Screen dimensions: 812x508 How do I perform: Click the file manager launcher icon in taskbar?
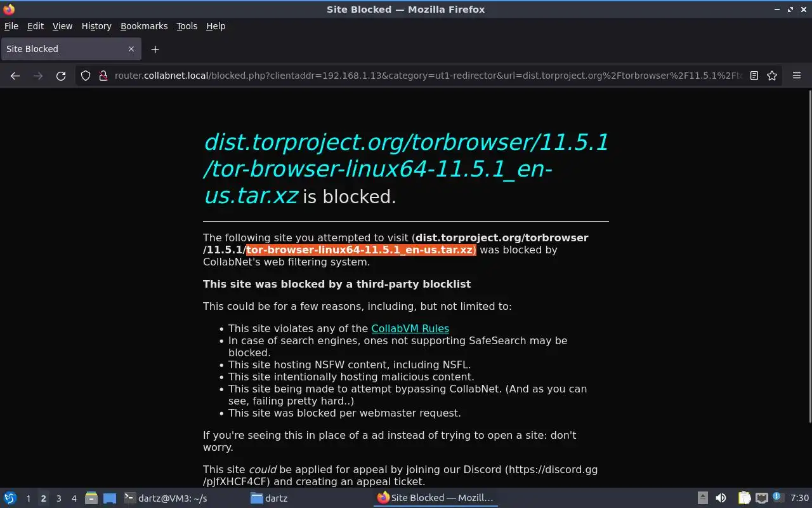point(91,498)
